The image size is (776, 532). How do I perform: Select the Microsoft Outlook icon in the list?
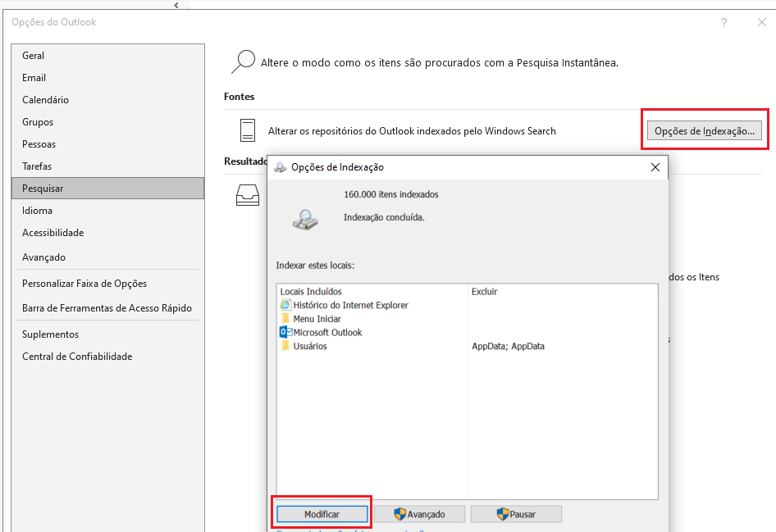[x=285, y=332]
